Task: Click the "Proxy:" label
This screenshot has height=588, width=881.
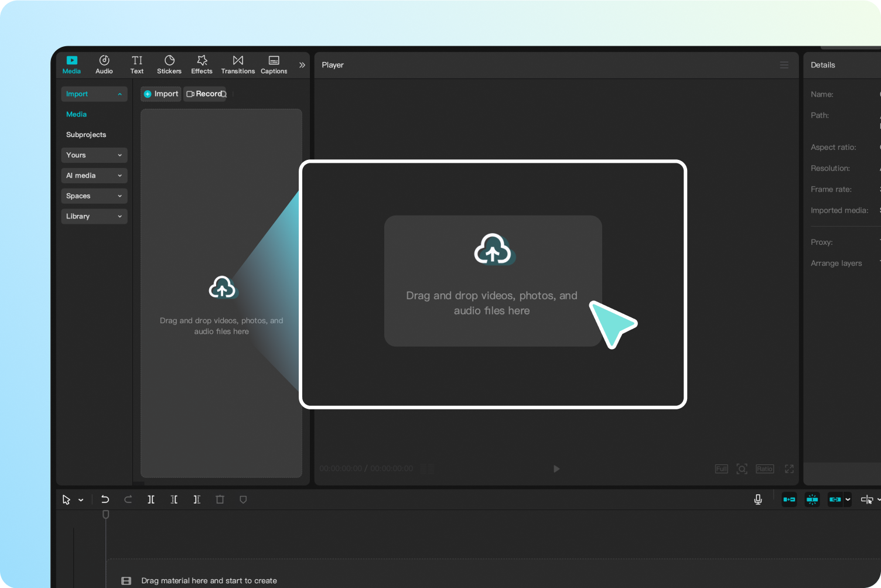Action: [x=822, y=242]
